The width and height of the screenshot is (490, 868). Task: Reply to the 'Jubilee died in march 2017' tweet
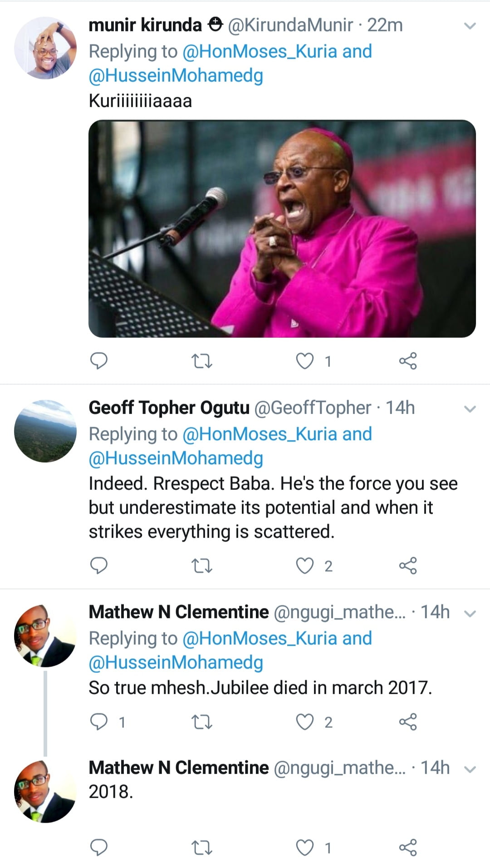pyautogui.click(x=99, y=721)
